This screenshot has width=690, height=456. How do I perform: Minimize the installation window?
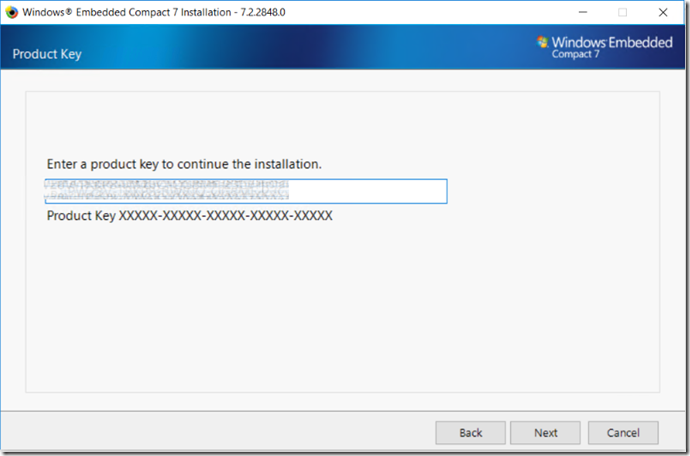tap(583, 12)
